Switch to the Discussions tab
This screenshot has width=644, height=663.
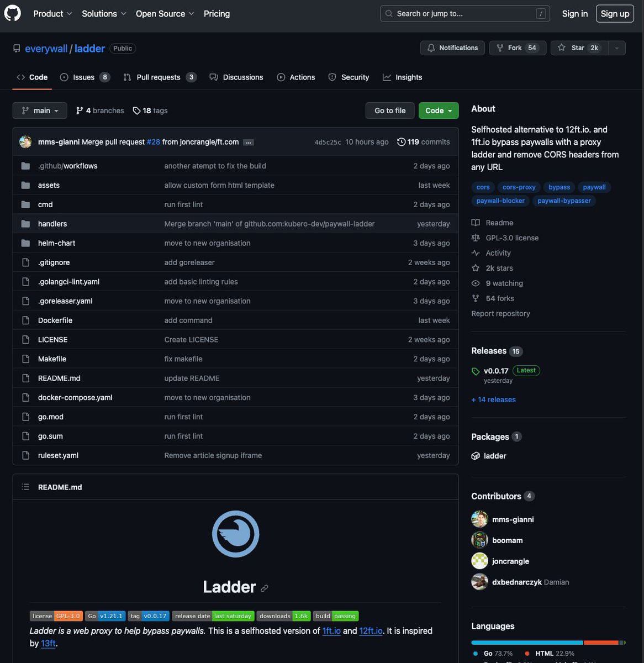(x=236, y=77)
